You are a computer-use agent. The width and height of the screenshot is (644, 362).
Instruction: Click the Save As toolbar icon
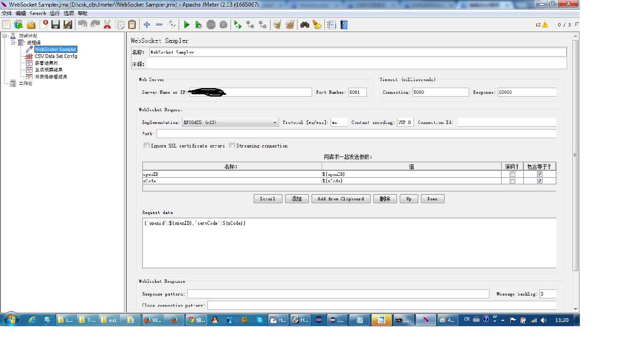(x=68, y=25)
